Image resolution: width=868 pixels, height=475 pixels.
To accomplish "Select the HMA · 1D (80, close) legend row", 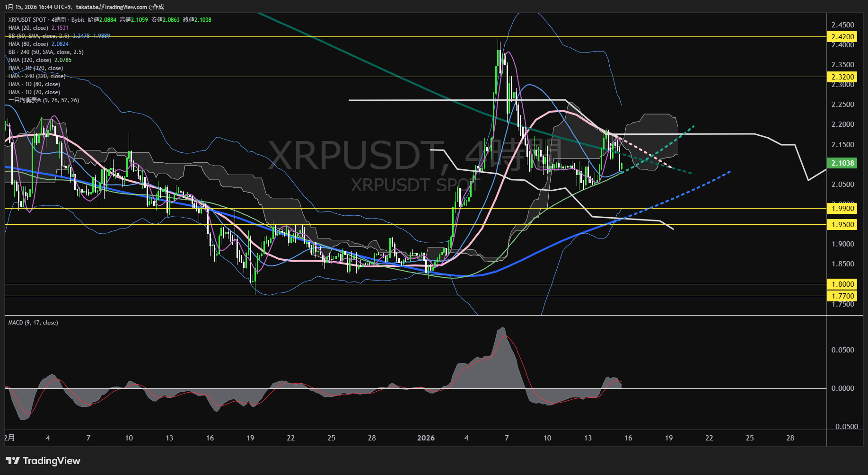I will coord(34,84).
